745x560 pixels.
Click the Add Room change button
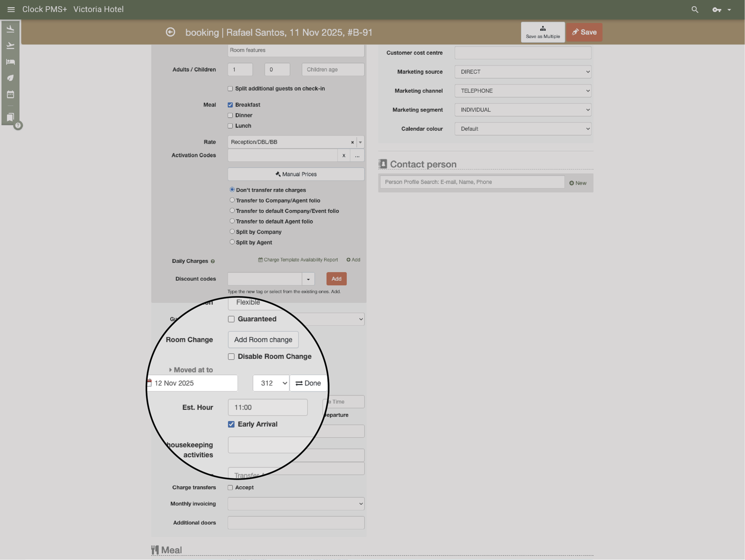click(x=263, y=339)
